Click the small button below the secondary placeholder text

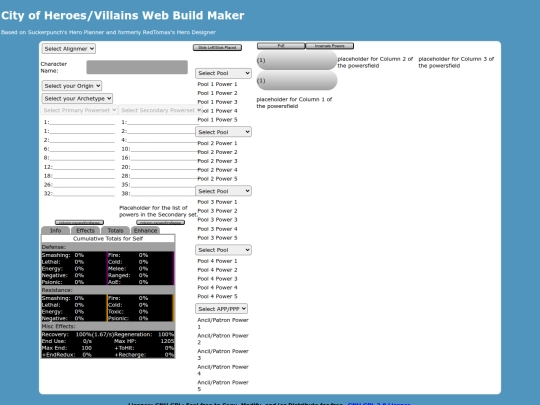[160, 222]
